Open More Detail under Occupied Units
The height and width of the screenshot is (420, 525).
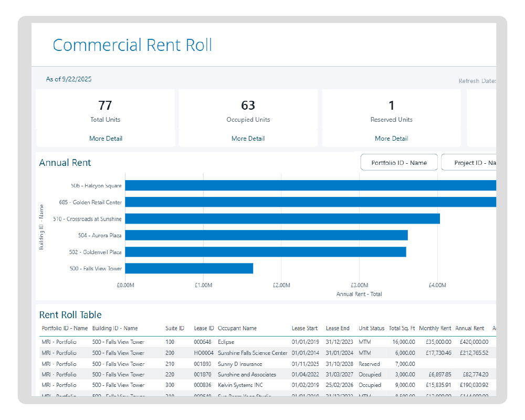pos(248,139)
